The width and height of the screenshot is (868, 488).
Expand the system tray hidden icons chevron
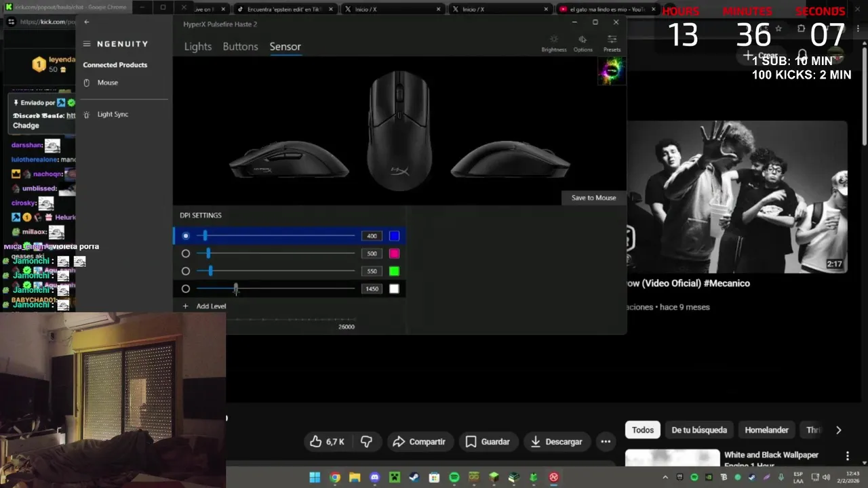(665, 478)
